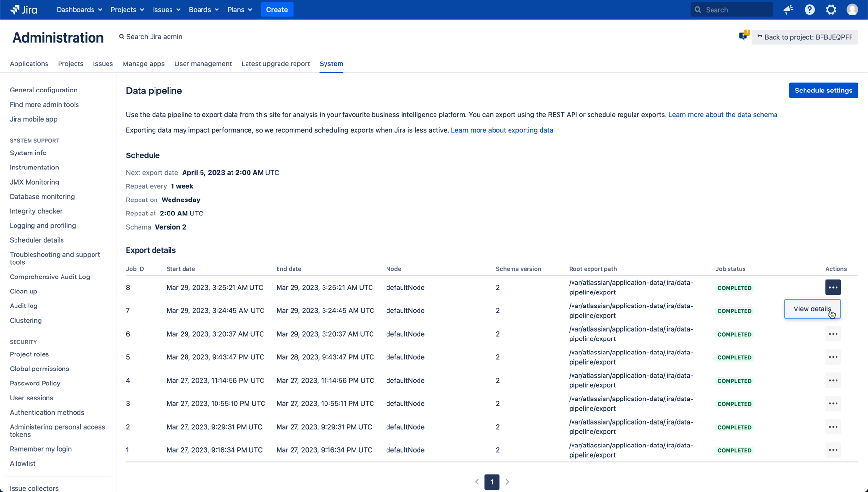This screenshot has height=492, width=868.
Task: Open the notifications megaphone icon
Action: coord(789,10)
